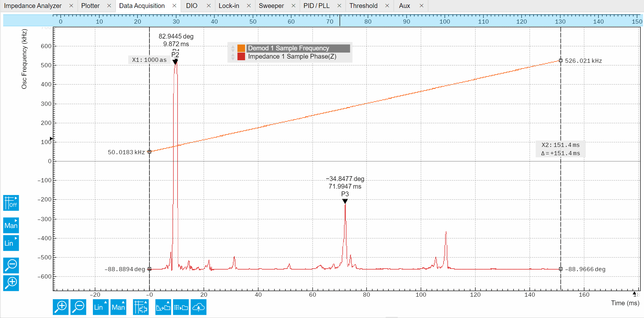
Task: Click the orange Demod 1 color swatch
Action: pos(241,48)
